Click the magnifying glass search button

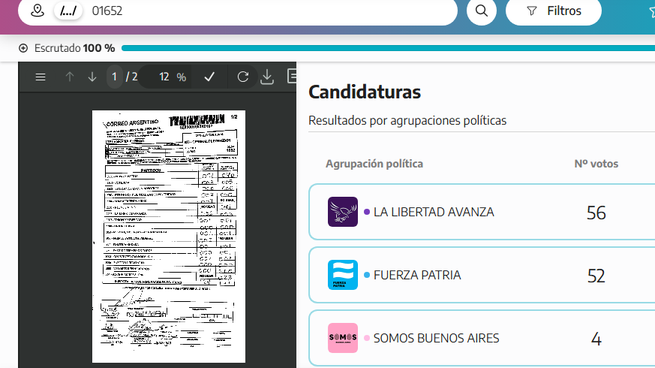pos(481,11)
